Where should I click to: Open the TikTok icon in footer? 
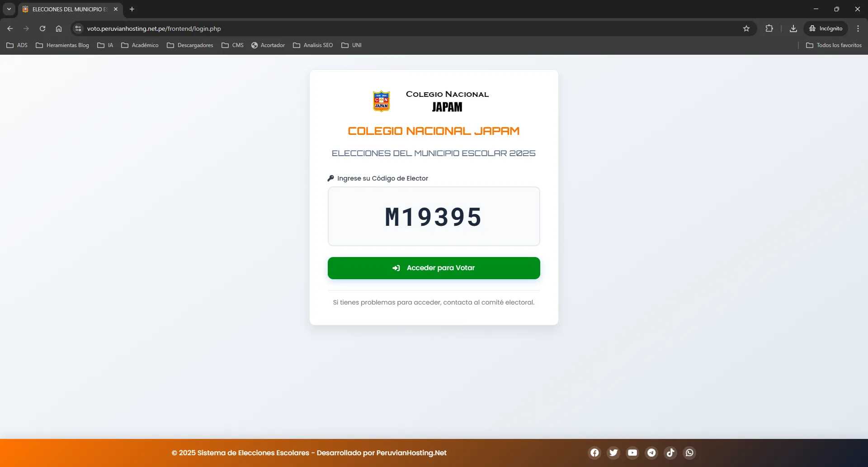670,453
